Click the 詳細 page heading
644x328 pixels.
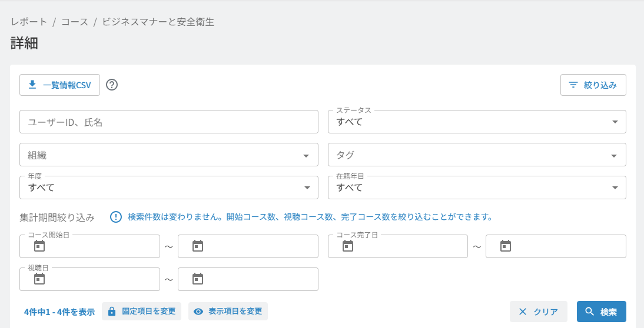coord(24,43)
